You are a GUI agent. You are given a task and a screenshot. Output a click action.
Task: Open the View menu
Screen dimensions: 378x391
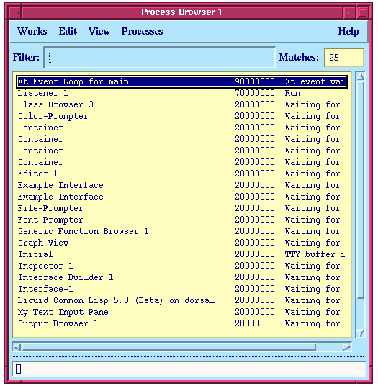pos(99,31)
